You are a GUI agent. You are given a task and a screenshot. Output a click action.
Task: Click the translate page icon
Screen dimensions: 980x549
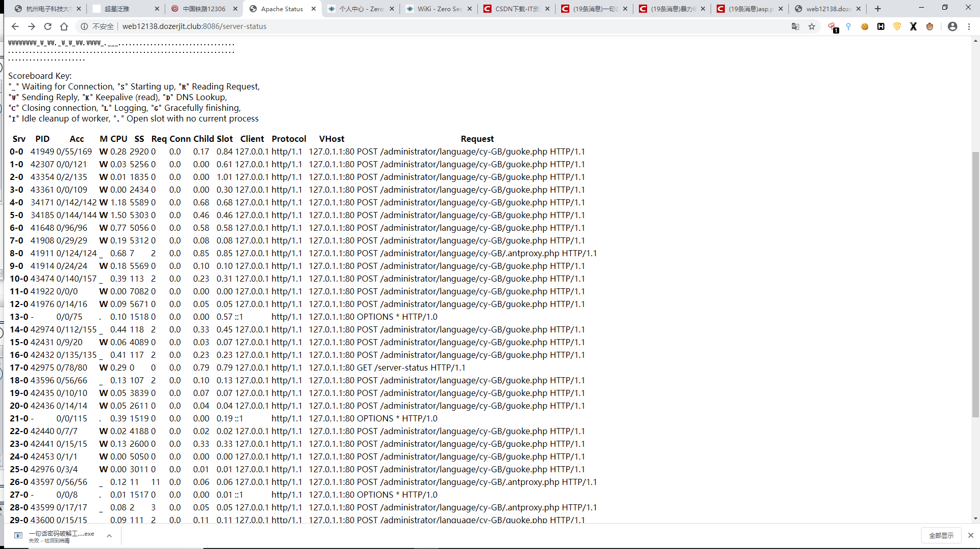[795, 26]
